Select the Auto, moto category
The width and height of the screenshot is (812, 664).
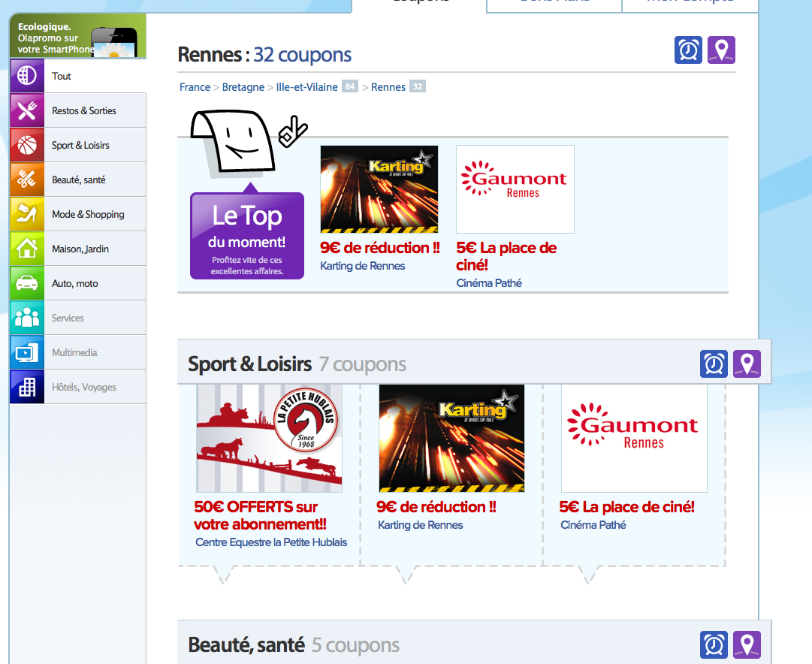77,283
